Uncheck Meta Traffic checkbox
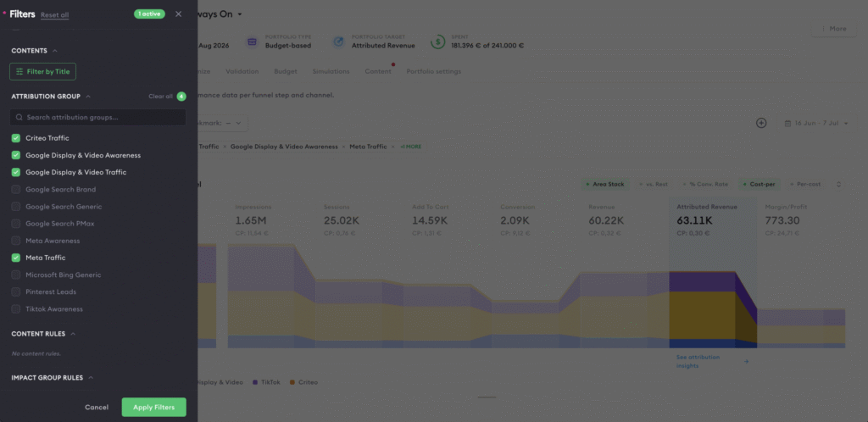Screen dimensions: 868x422 16,258
